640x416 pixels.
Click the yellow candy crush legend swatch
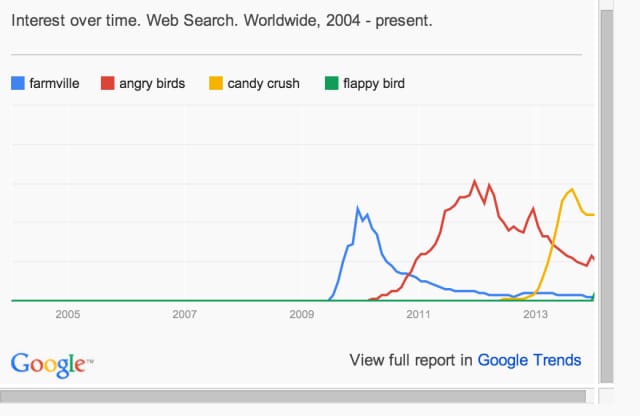pyautogui.click(x=215, y=84)
